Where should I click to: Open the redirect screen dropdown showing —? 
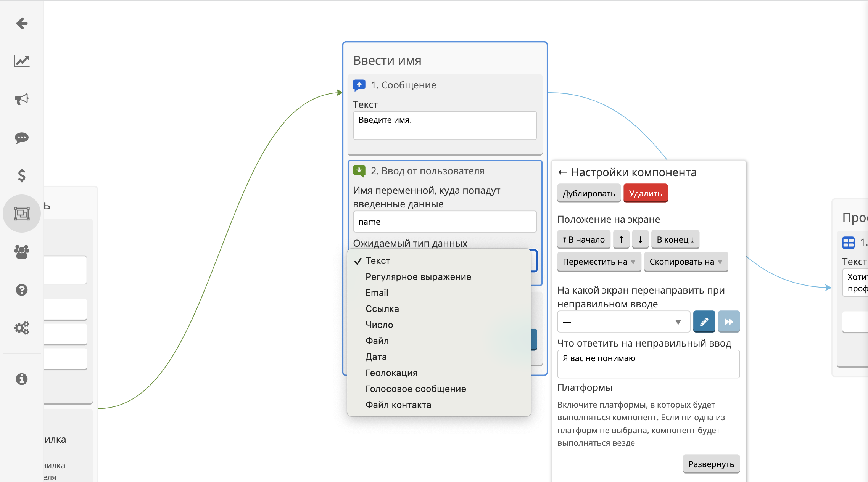[x=623, y=321]
